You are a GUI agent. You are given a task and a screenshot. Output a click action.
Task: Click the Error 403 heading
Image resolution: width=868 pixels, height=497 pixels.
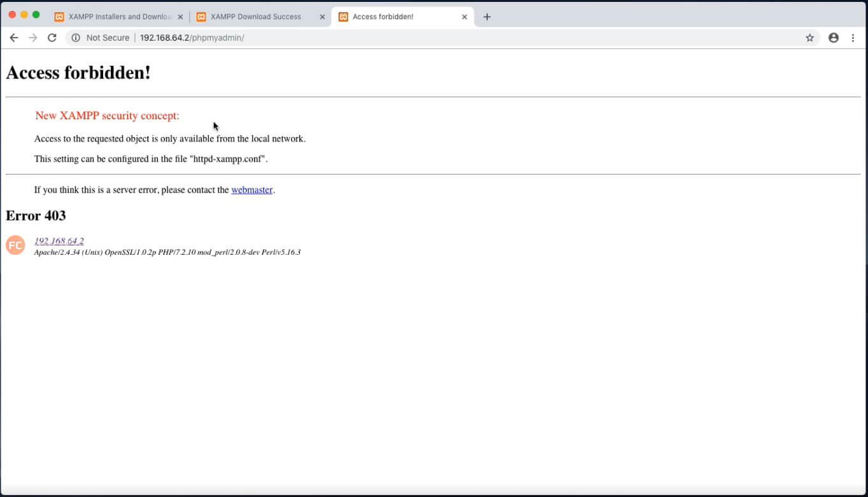tap(36, 215)
